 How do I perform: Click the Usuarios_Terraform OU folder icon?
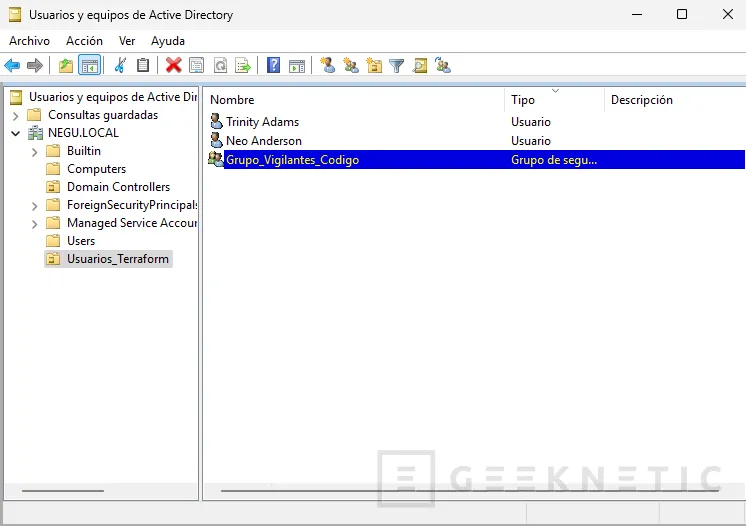53,259
